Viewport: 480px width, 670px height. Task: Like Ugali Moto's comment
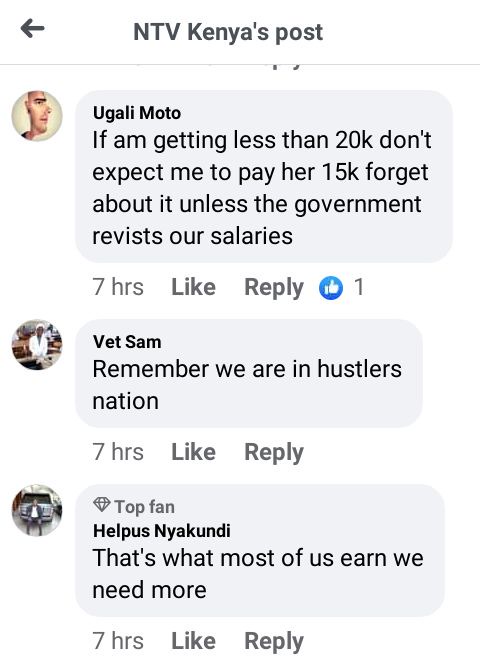(x=193, y=287)
